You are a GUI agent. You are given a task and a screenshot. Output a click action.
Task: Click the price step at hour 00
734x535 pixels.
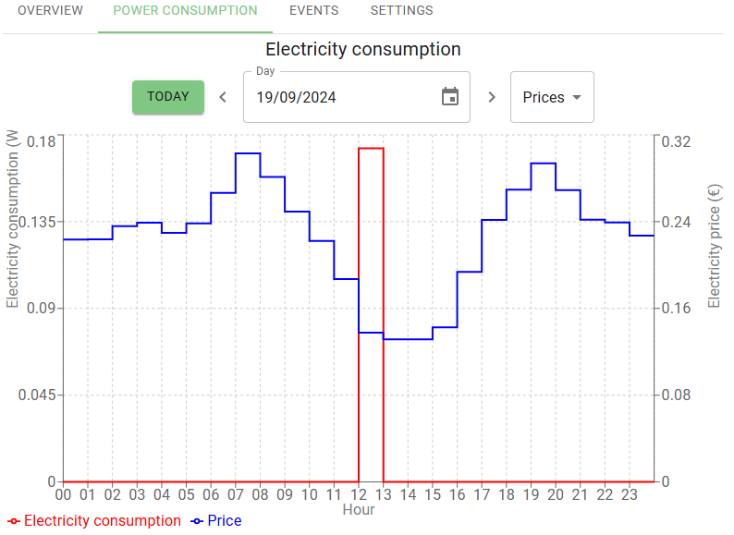pos(75,239)
